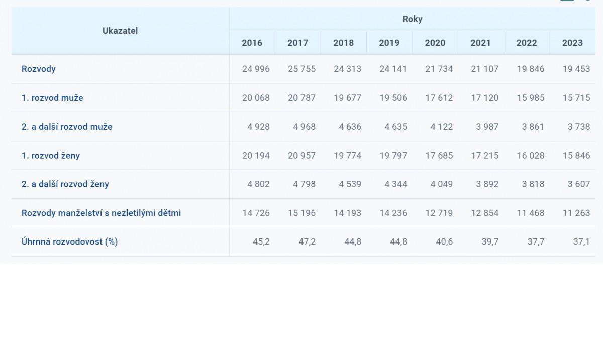The height and width of the screenshot is (364, 603).
Task: Select the Rozvody 2016 value 24 996
Action: (256, 69)
